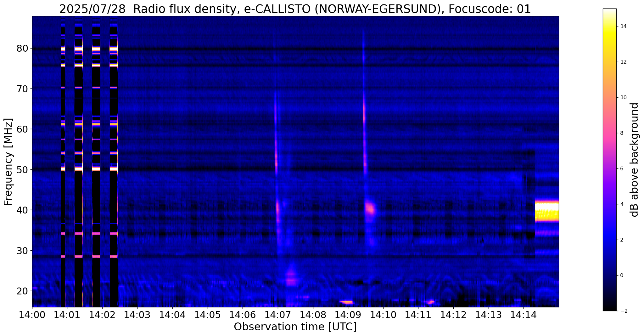Click the colorbar tick label 4
The height and width of the screenshot is (336, 644).
pos(621,204)
